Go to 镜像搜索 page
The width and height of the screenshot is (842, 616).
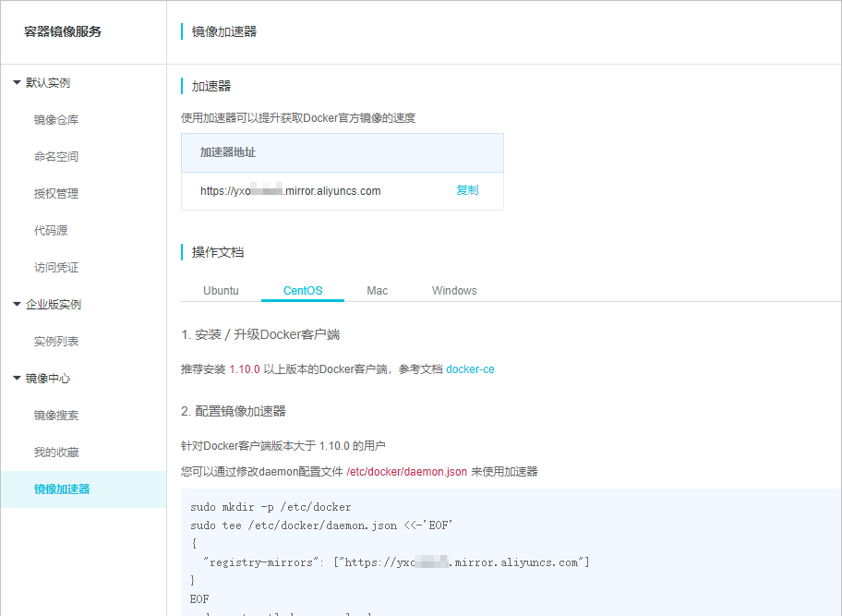[56, 416]
